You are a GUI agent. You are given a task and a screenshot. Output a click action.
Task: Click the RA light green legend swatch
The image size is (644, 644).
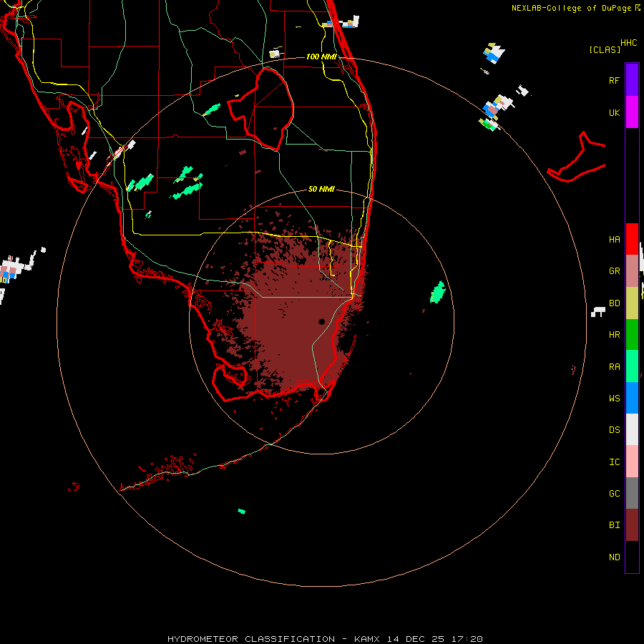click(632, 366)
